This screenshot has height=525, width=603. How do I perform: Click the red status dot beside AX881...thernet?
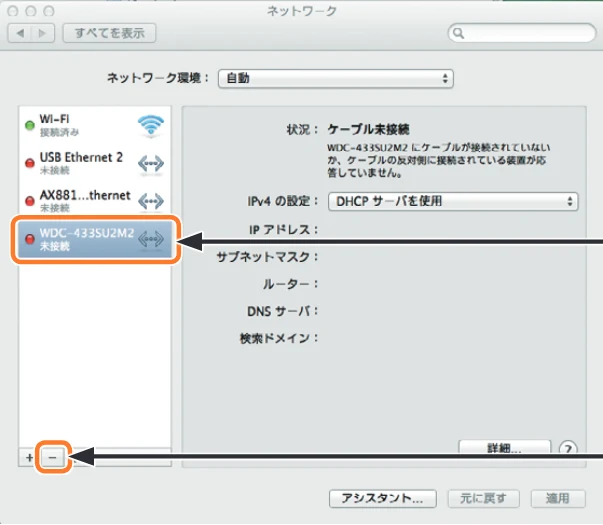(x=30, y=201)
